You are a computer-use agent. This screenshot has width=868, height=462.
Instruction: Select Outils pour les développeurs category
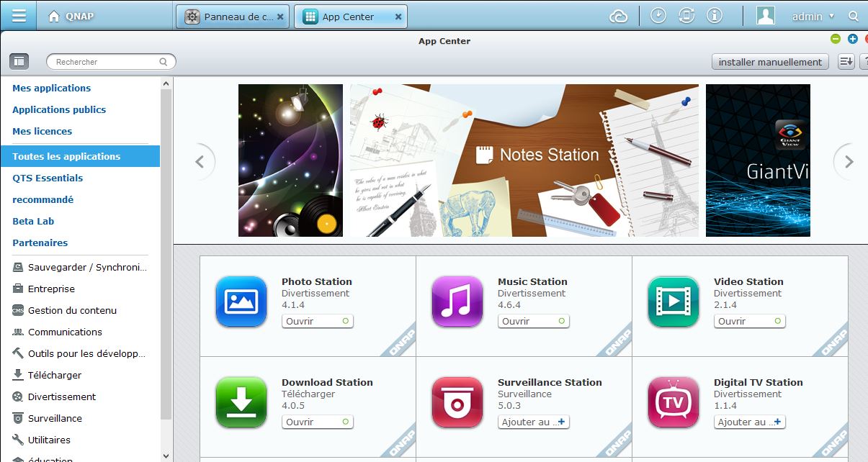pyautogui.click(x=79, y=353)
